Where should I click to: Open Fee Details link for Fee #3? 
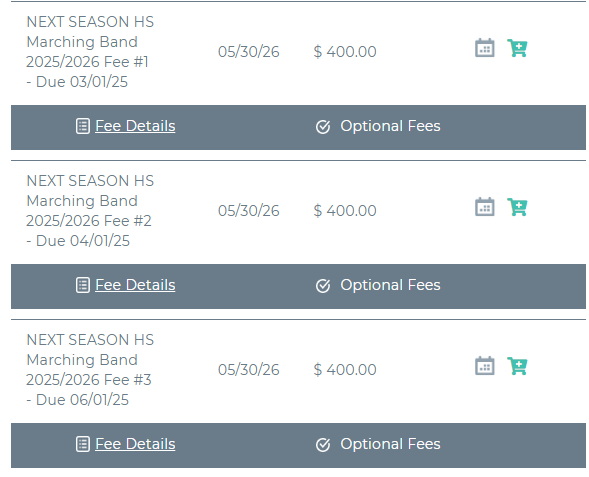point(135,444)
